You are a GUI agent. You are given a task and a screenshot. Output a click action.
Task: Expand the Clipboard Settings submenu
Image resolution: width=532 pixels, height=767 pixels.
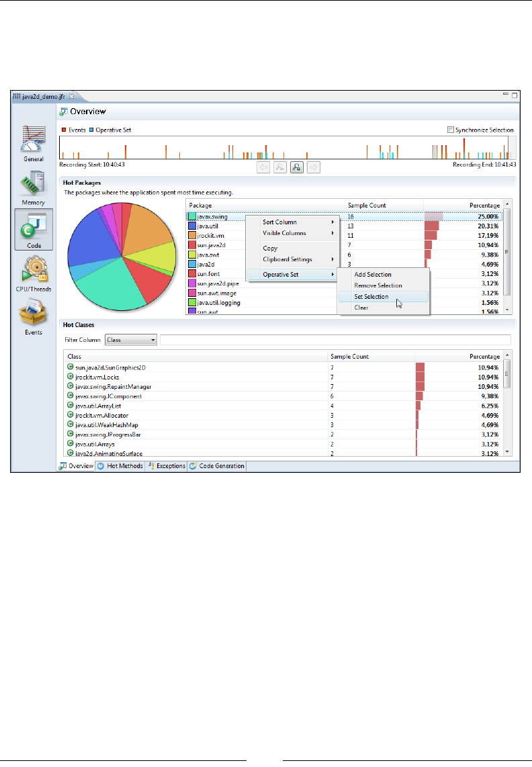coord(293,259)
